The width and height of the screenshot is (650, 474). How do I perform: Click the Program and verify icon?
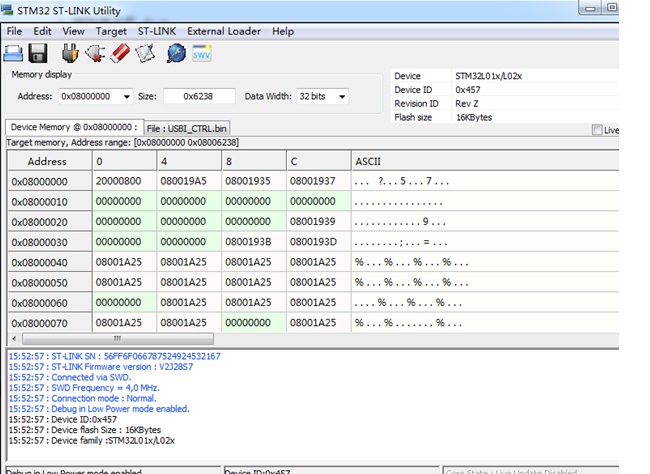pyautogui.click(x=145, y=53)
